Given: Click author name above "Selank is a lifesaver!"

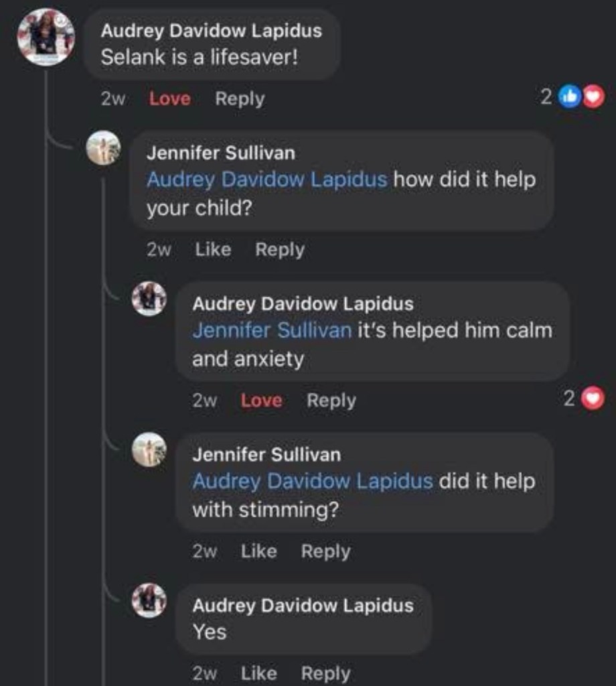Looking at the screenshot, I should tap(211, 31).
